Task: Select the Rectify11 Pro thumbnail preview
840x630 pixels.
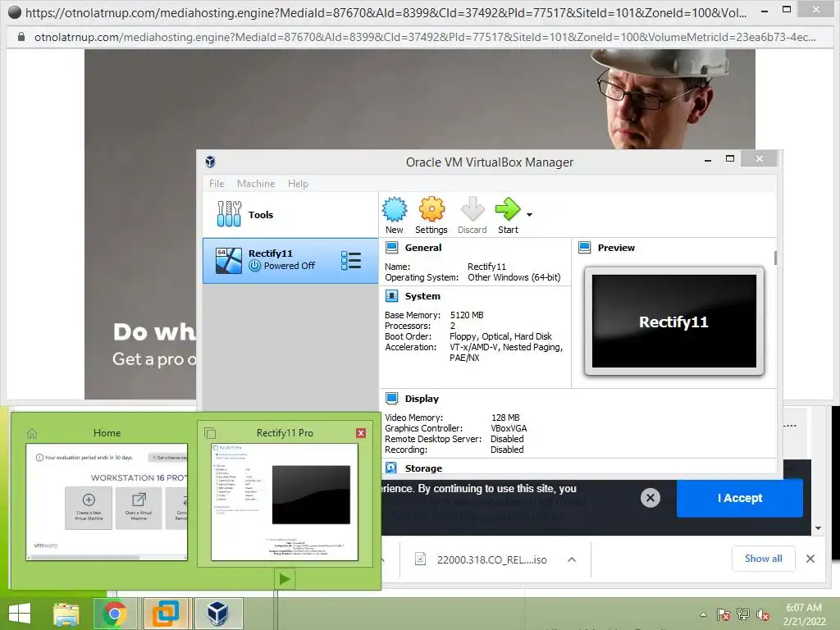Action: pyautogui.click(x=285, y=502)
